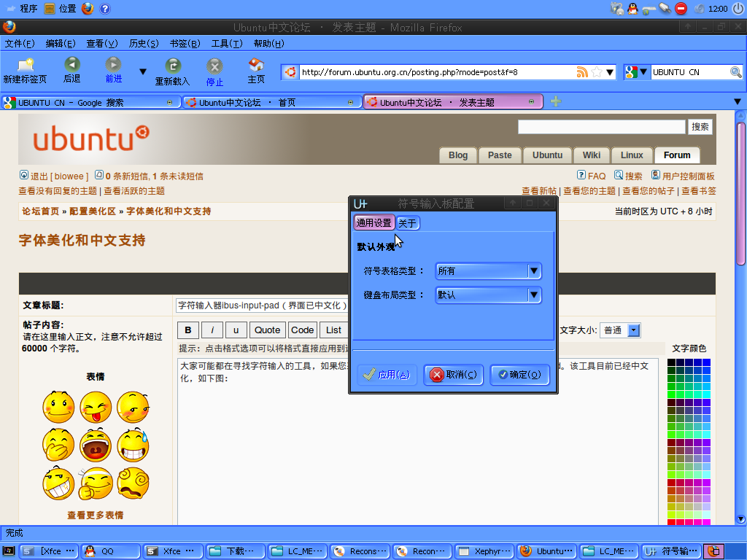The height and width of the screenshot is (560, 747).
Task: Switch to the 关于 tab in dialog
Action: 408,223
